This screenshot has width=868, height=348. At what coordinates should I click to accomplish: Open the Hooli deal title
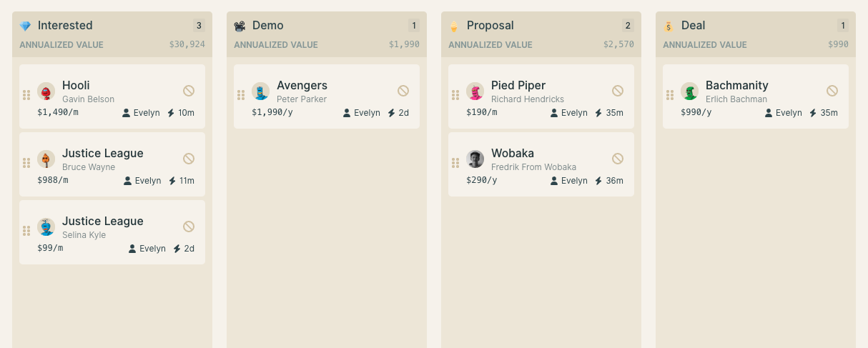(76, 86)
